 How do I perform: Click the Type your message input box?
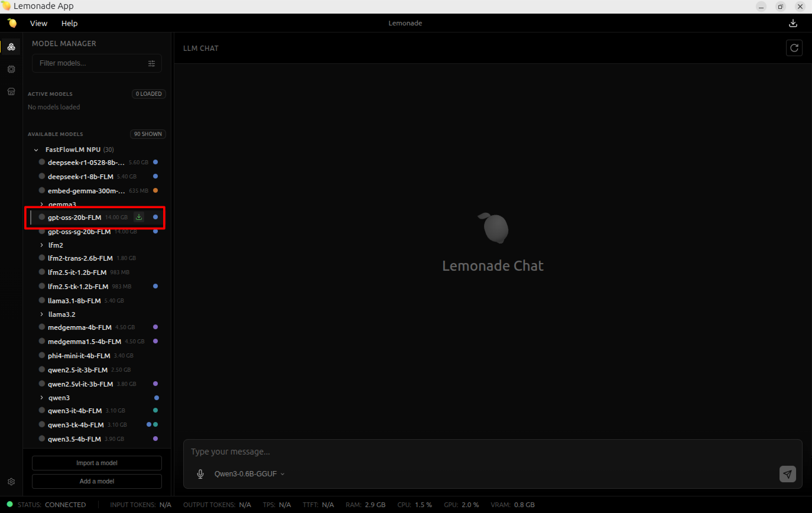click(x=492, y=452)
